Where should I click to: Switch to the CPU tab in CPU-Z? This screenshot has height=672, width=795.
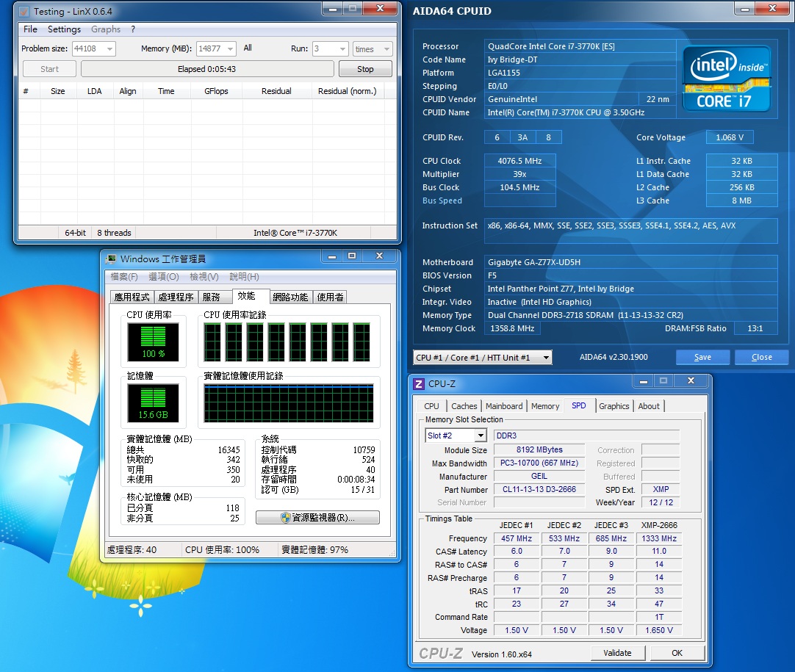click(431, 406)
